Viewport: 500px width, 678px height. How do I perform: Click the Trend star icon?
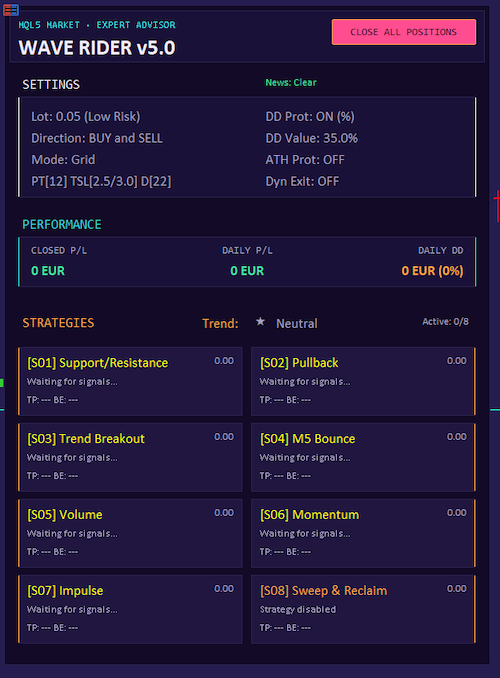(x=260, y=322)
